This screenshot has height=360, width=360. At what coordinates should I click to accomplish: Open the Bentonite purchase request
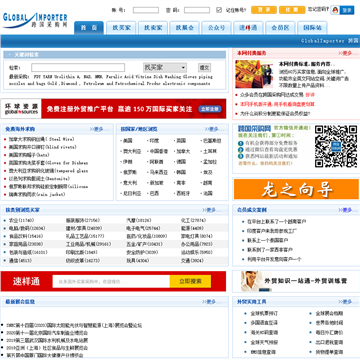click(x=39, y=179)
